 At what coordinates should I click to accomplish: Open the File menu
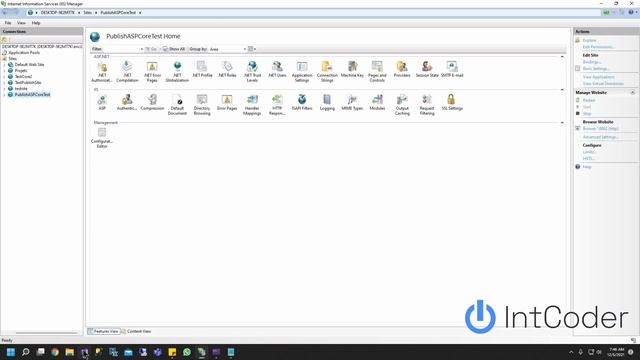coord(8,23)
